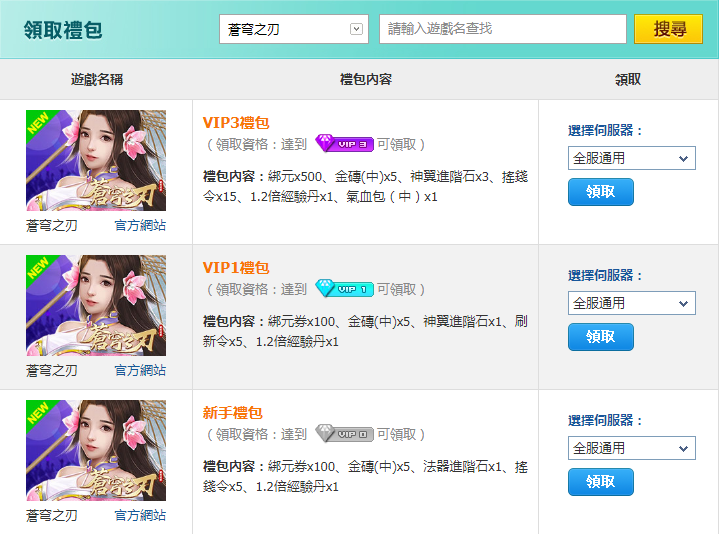Image resolution: width=720 pixels, height=534 pixels.
Task: Click the gray VIP 0 badge icon
Action: 344,434
